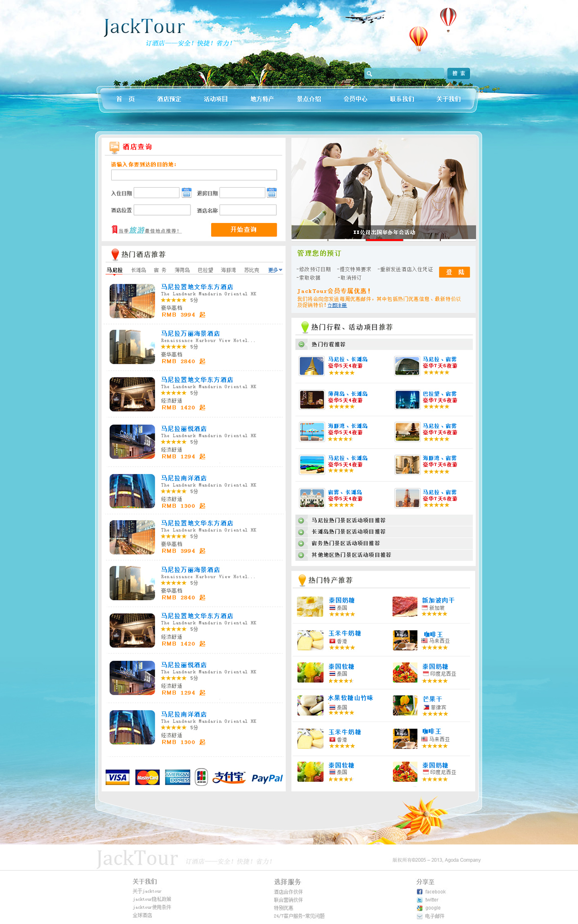Choose the Alipay (支付宝) payment logo
The image size is (578, 924).
tap(229, 777)
